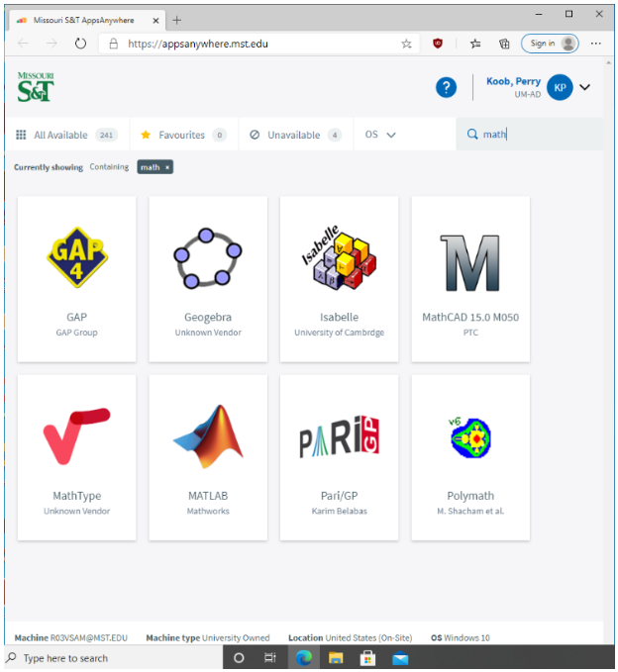Click the blue help question mark icon

(446, 87)
